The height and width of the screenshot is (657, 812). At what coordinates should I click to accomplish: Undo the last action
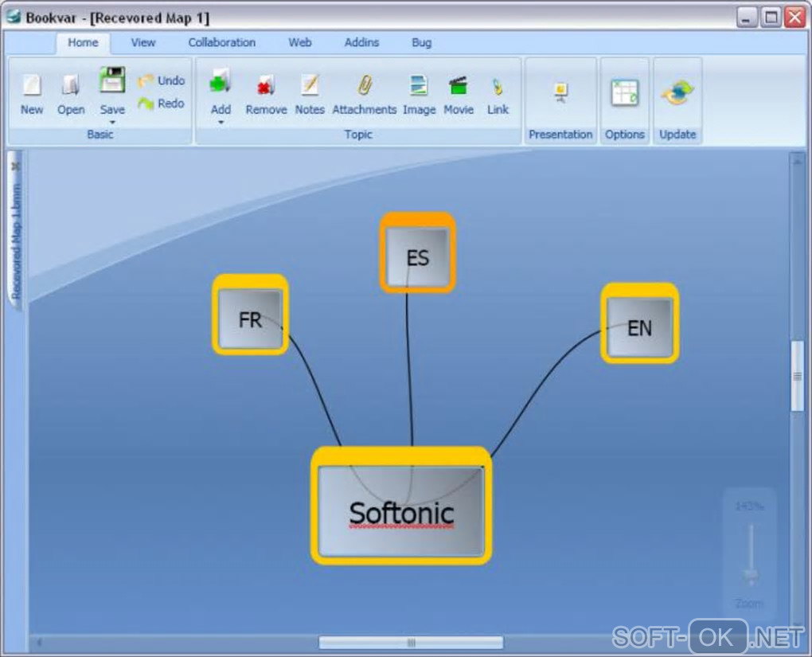tap(162, 80)
